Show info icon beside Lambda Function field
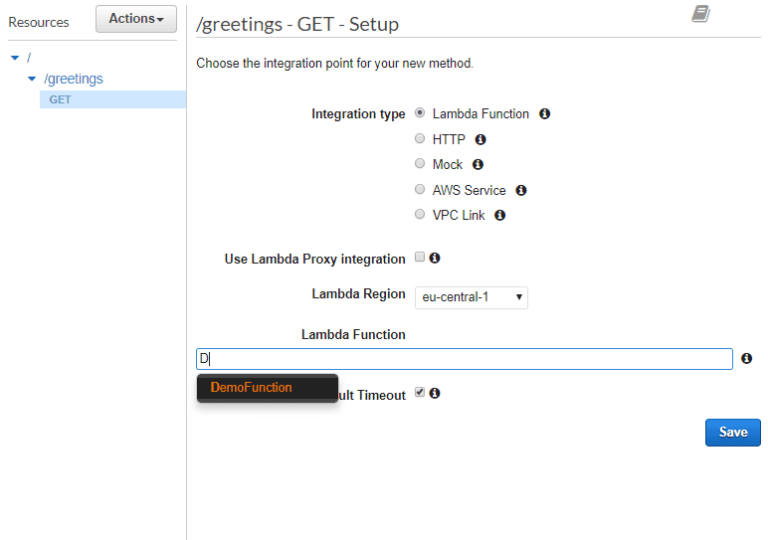The height and width of the screenshot is (540, 768). 746,359
